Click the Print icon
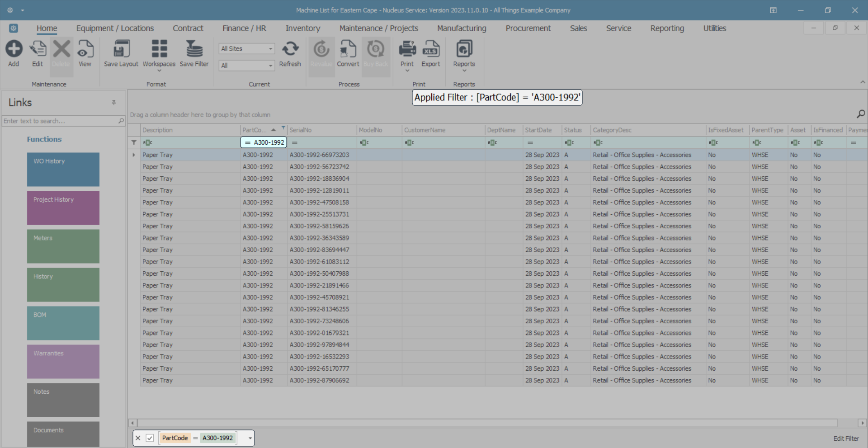 407,49
